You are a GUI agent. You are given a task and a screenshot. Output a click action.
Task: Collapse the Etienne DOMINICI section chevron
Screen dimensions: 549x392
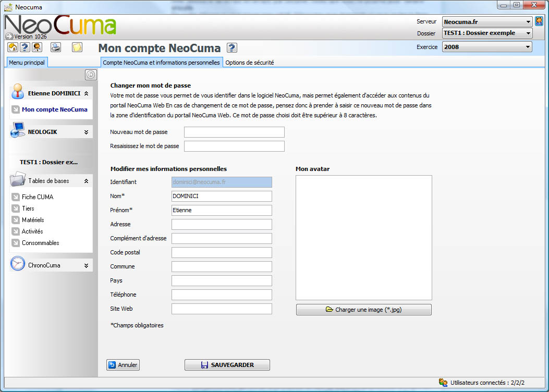[x=86, y=93]
